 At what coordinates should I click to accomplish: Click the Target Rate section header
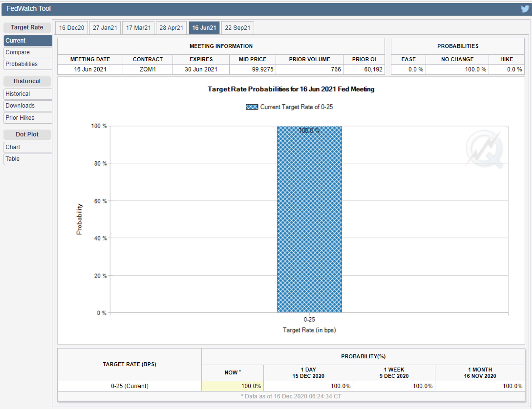coord(27,27)
